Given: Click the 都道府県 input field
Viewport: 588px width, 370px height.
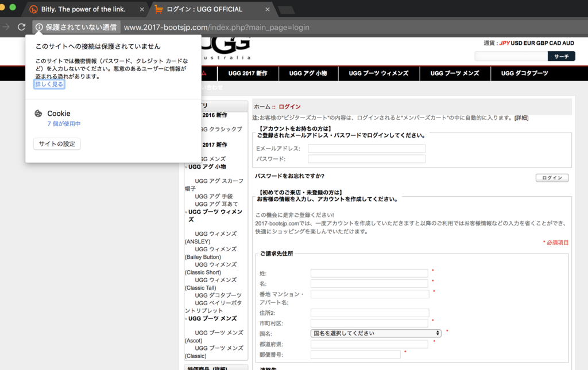Looking at the screenshot, I should pos(369,344).
